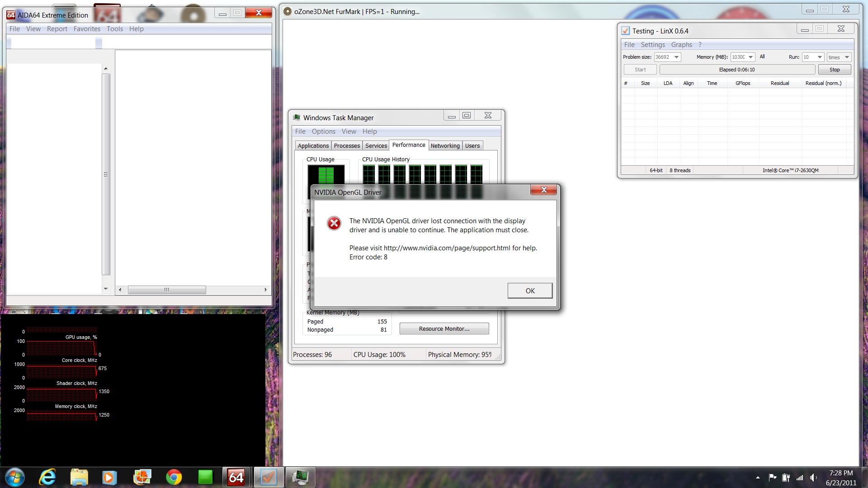
Task: Open the volume speaker icon in tray
Action: 813,477
